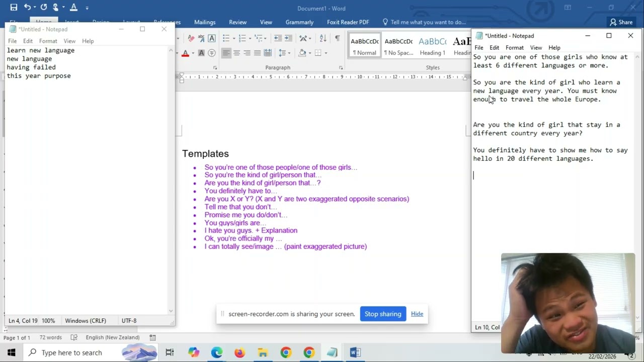644x362 pixels.
Task: Open File menu in left Notepad window
Action: [12, 41]
